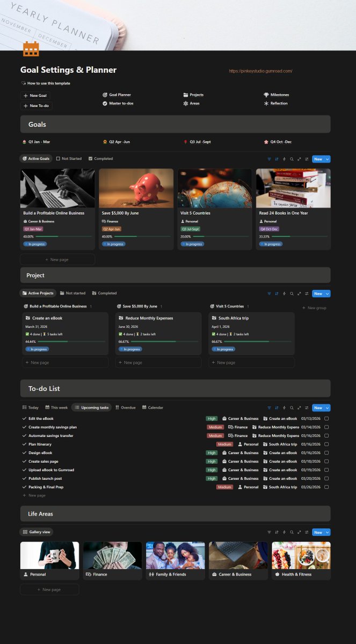The height and width of the screenshot is (644, 356).
Task: Check the box for Design eBook
Action: pos(326,453)
